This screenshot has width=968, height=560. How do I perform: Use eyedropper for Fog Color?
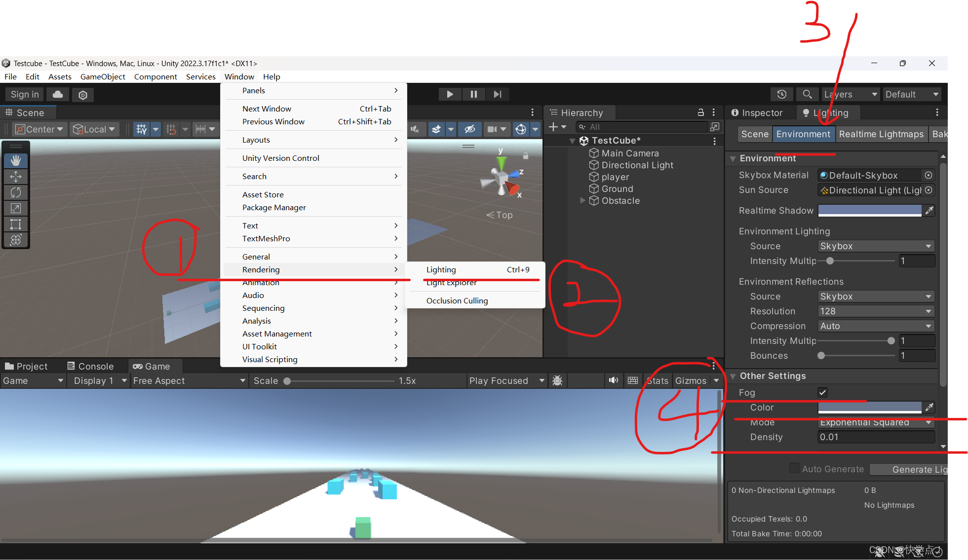point(929,408)
